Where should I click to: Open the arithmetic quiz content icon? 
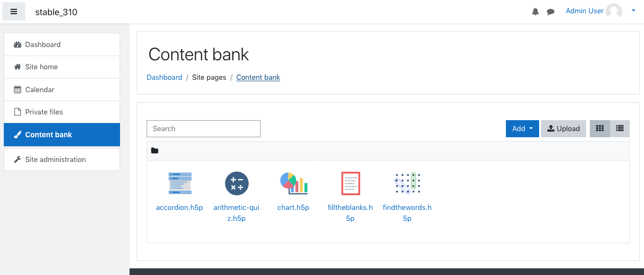coord(237,183)
